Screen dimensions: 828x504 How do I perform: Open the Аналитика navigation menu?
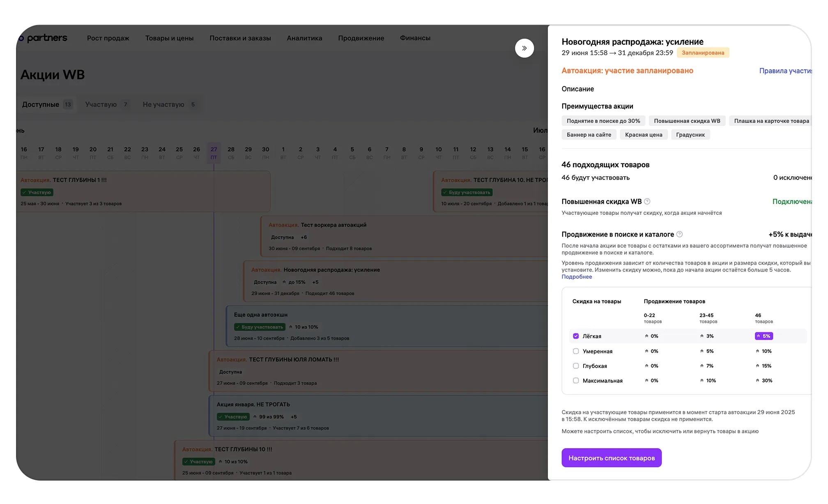(x=304, y=38)
